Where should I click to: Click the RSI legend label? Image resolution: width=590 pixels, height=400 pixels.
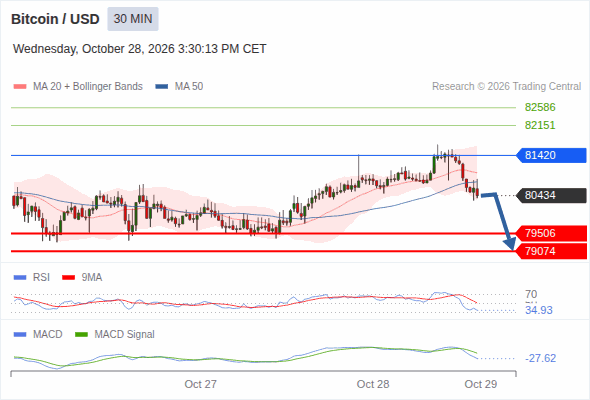coord(41,278)
